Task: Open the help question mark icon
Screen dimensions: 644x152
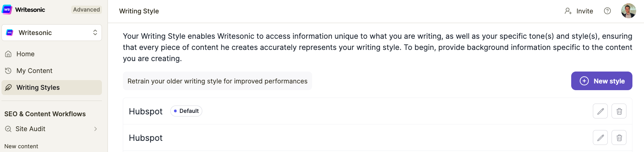Action: tap(607, 11)
